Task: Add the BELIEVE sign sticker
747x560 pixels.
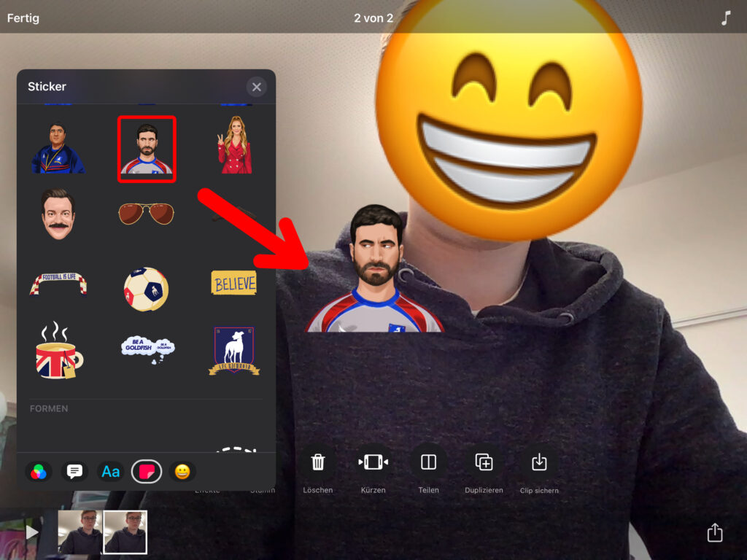Action: 233,283
